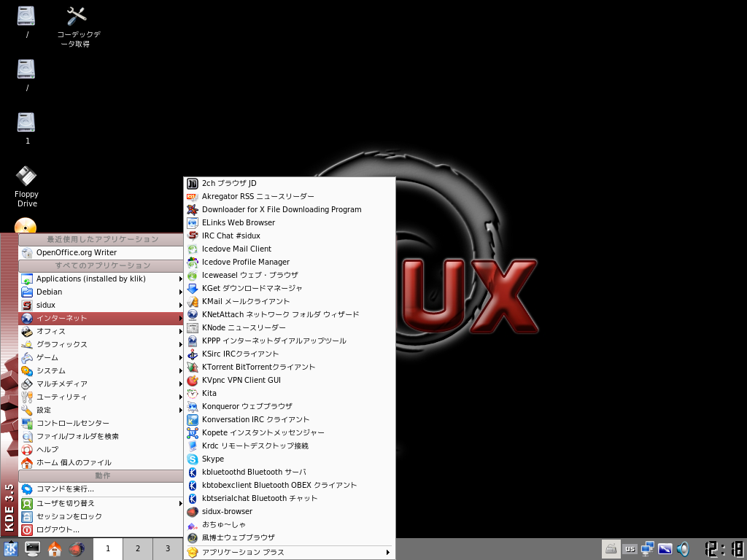Click the Iceweasel ウェブ・ブラウザ icon
Image resolution: width=747 pixels, height=560 pixels.
pyautogui.click(x=193, y=275)
